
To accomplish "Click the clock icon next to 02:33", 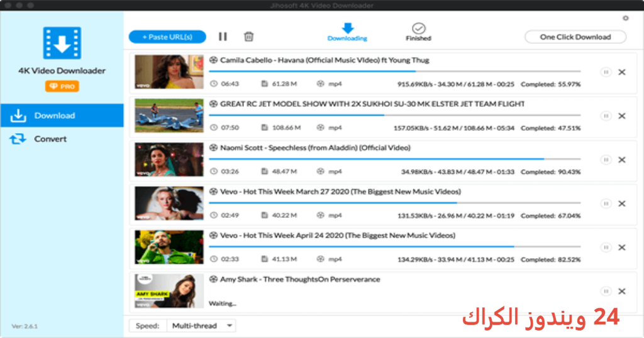I will (x=214, y=259).
